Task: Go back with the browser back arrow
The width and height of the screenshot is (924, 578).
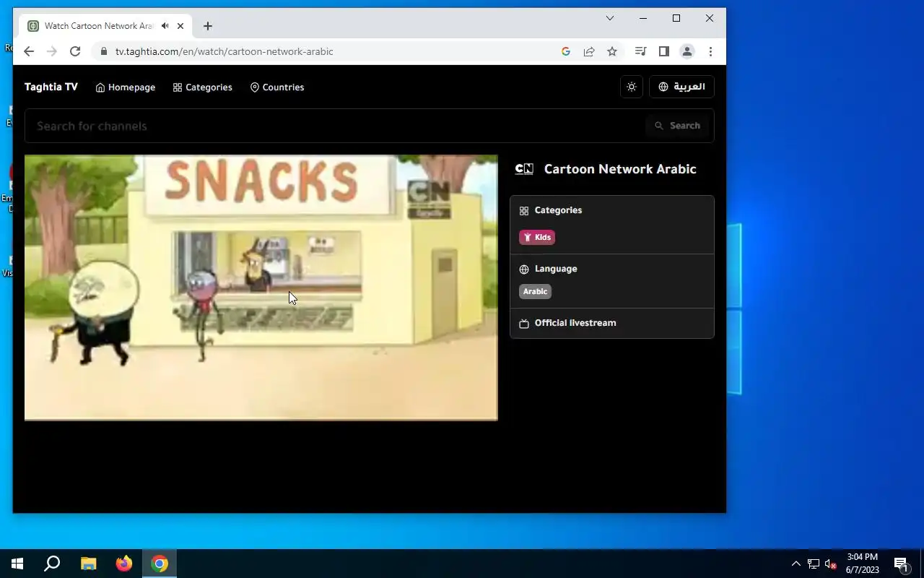Action: click(29, 51)
